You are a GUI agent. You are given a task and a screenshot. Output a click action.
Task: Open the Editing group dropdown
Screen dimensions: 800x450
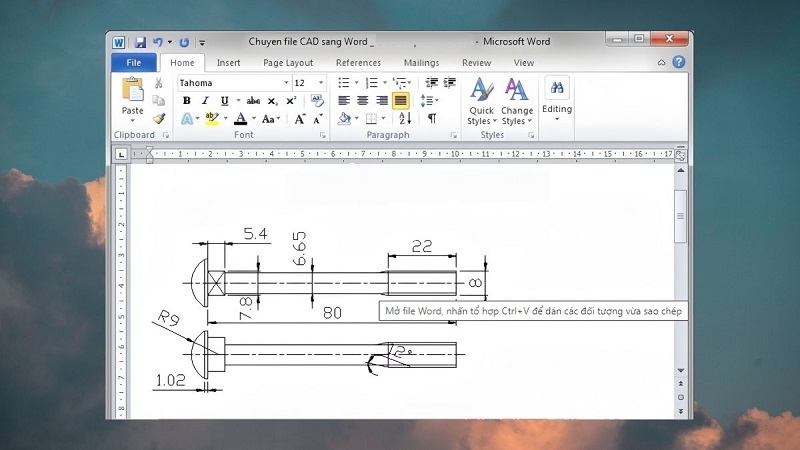(x=557, y=100)
